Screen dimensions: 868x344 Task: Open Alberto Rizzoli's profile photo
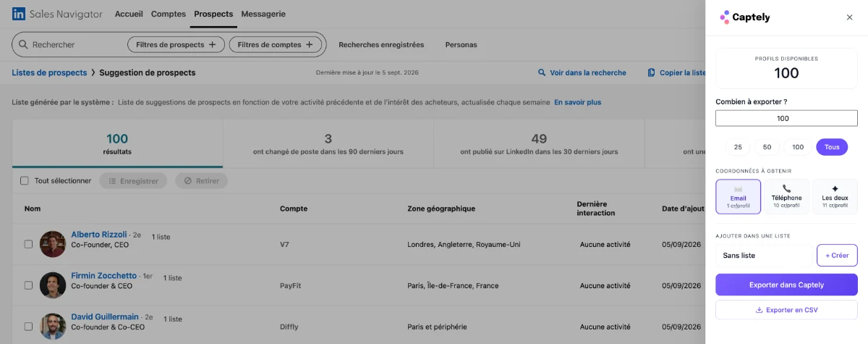point(53,244)
